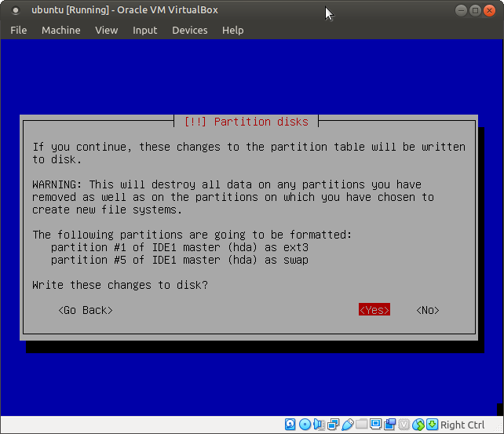Click the network adapters status icon
Screen dimensions: 504x434
(x=334, y=425)
